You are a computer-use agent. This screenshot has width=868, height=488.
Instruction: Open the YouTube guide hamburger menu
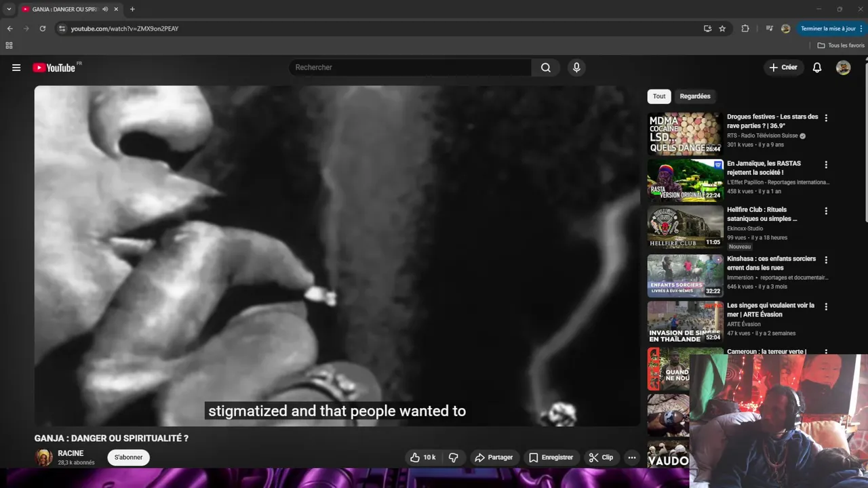click(x=16, y=68)
